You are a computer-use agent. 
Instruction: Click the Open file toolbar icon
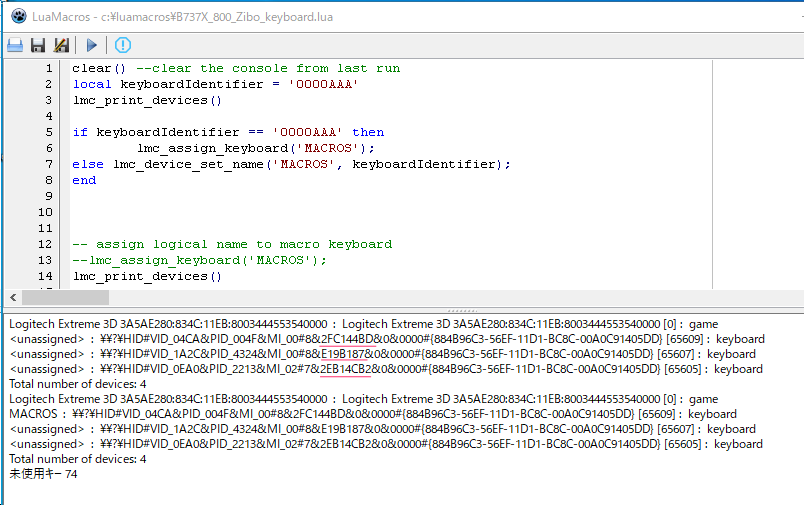[15, 45]
